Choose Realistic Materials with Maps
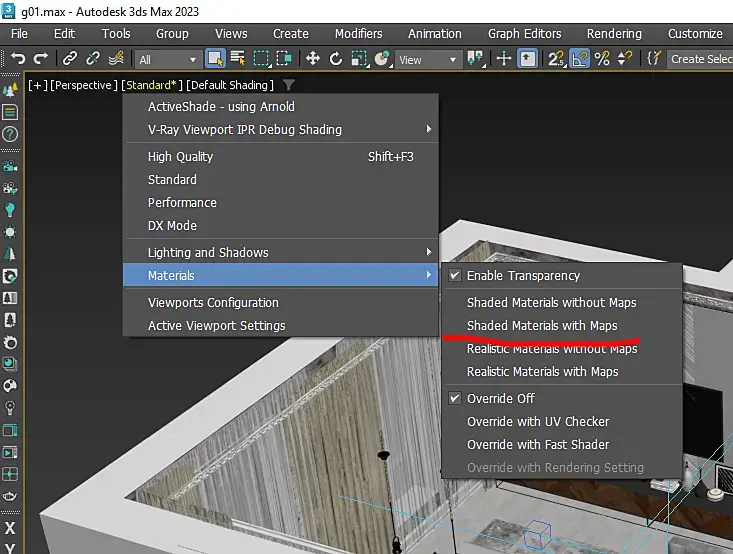 click(x=561, y=372)
